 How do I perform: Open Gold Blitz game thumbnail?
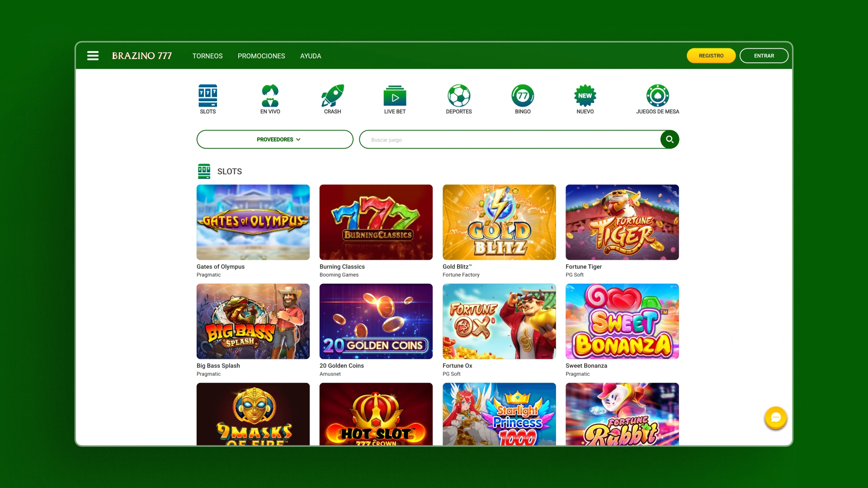pos(499,222)
